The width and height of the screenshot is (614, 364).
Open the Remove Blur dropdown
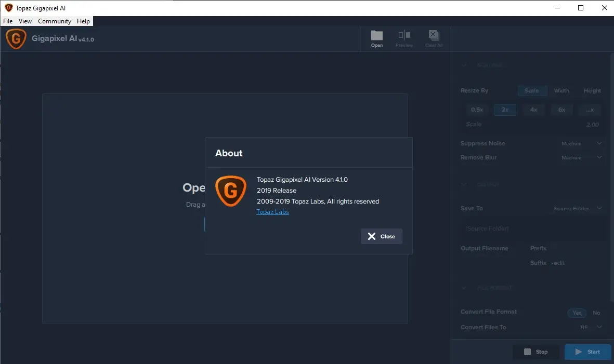coord(581,157)
